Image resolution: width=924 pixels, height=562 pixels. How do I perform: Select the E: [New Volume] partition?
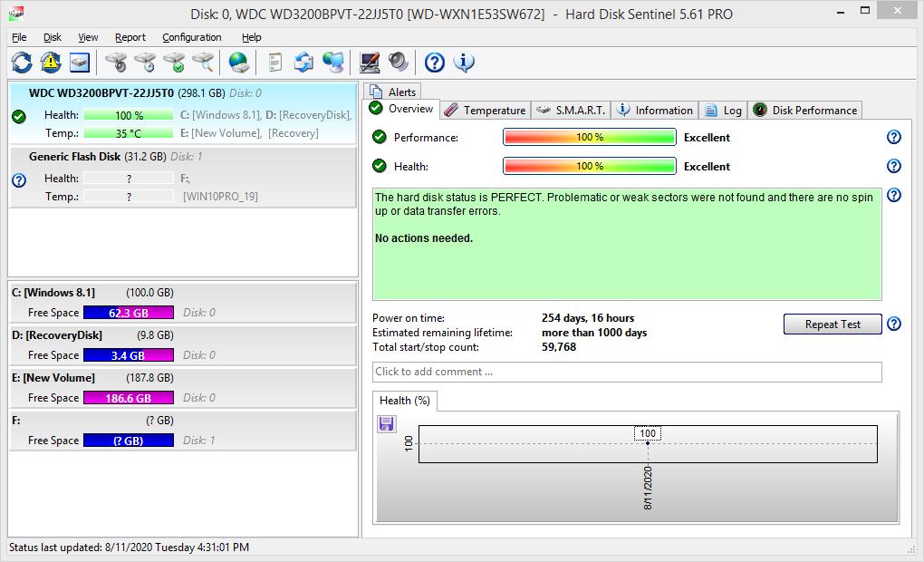183,388
